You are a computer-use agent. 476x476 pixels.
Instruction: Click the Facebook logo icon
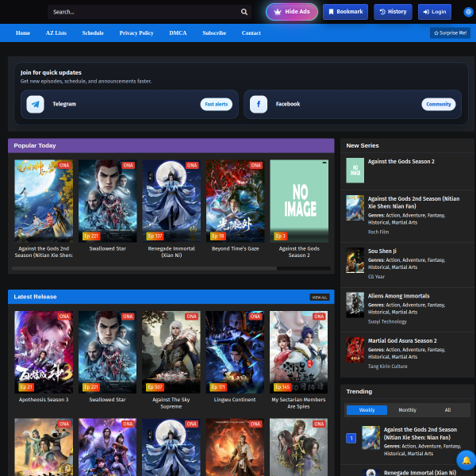[x=259, y=104]
